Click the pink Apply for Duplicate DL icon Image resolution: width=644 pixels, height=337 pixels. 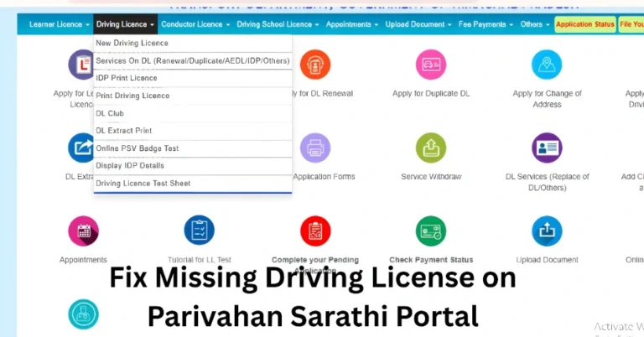pos(431,65)
